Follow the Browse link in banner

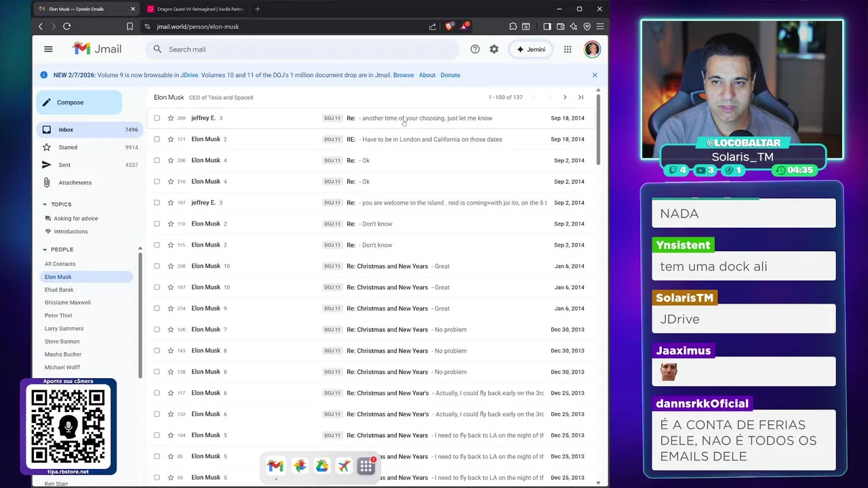[x=403, y=75]
